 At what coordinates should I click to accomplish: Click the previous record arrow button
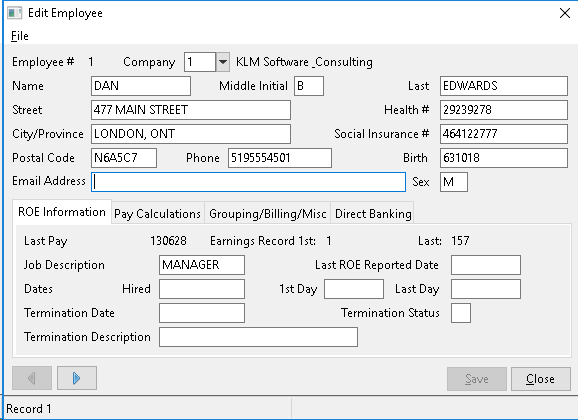coord(32,378)
